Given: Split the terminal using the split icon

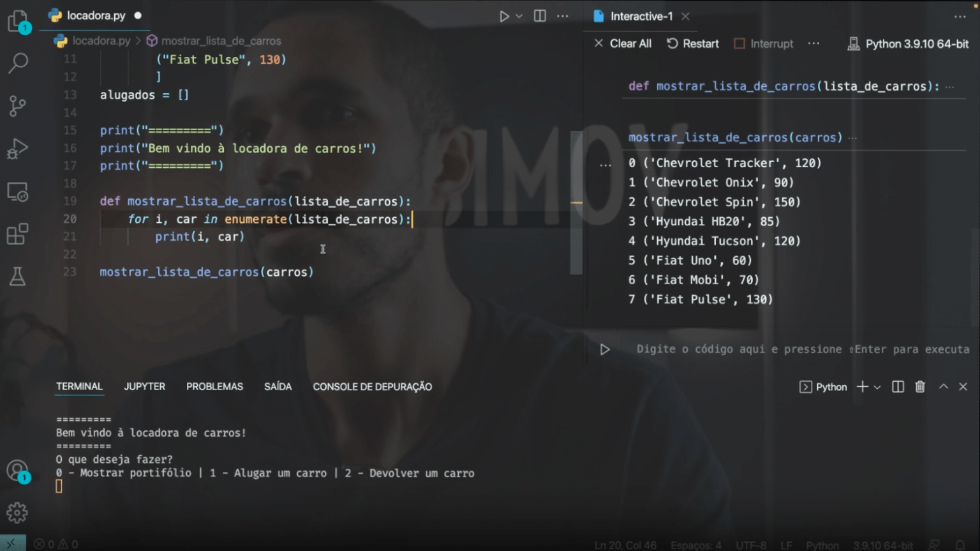Looking at the screenshot, I should coord(897,386).
